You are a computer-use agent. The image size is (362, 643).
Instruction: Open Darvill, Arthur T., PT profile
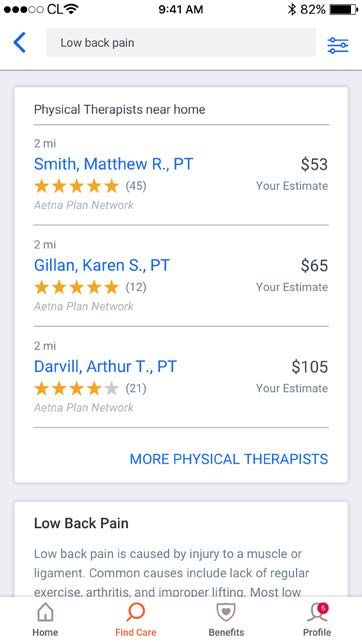coord(105,367)
